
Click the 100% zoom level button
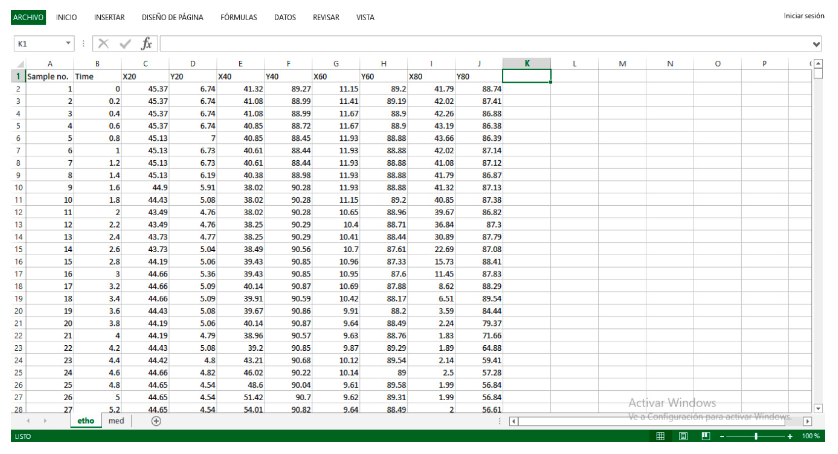811,437
